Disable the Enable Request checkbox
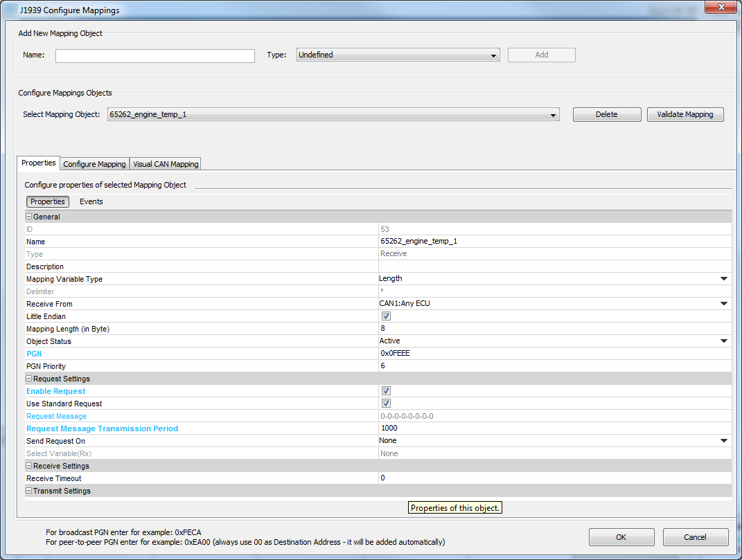Viewport: 742px width, 560px height. 386,390
